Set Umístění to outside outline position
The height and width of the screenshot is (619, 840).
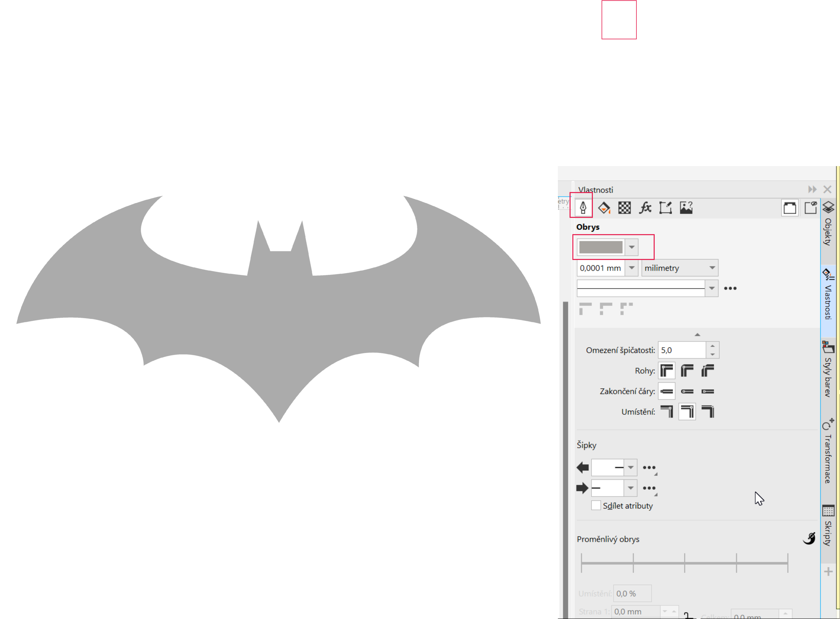click(667, 412)
